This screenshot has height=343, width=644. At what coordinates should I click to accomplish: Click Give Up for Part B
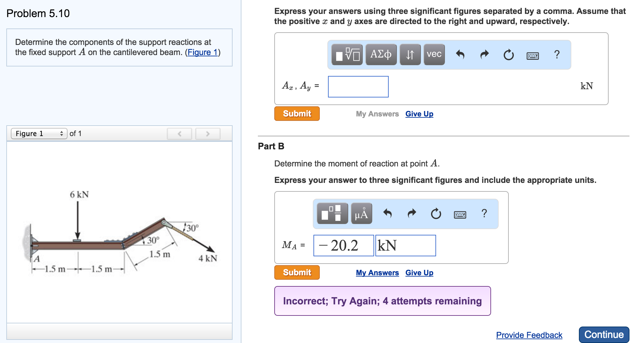[x=419, y=272]
